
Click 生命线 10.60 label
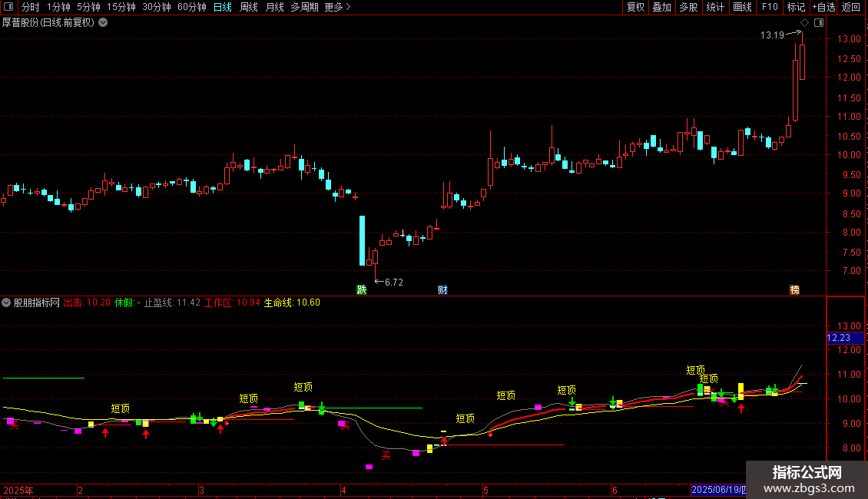tap(292, 302)
